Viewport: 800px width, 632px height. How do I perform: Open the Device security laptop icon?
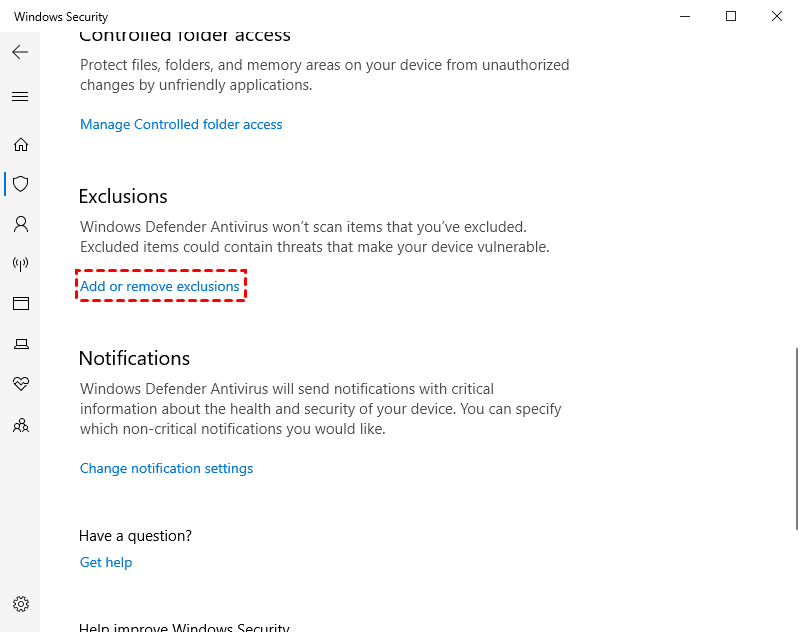[x=20, y=344]
